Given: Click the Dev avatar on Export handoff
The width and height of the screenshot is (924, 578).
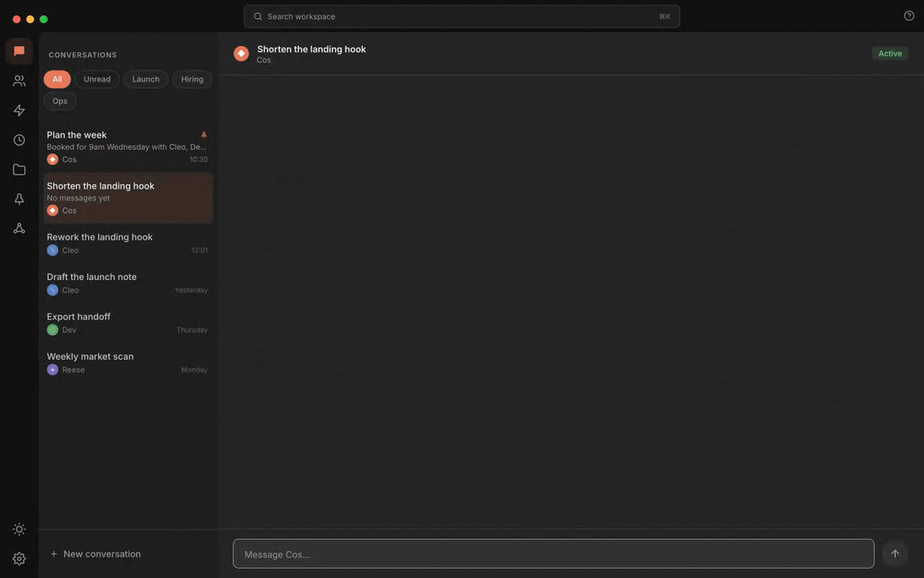Looking at the screenshot, I should [x=52, y=330].
